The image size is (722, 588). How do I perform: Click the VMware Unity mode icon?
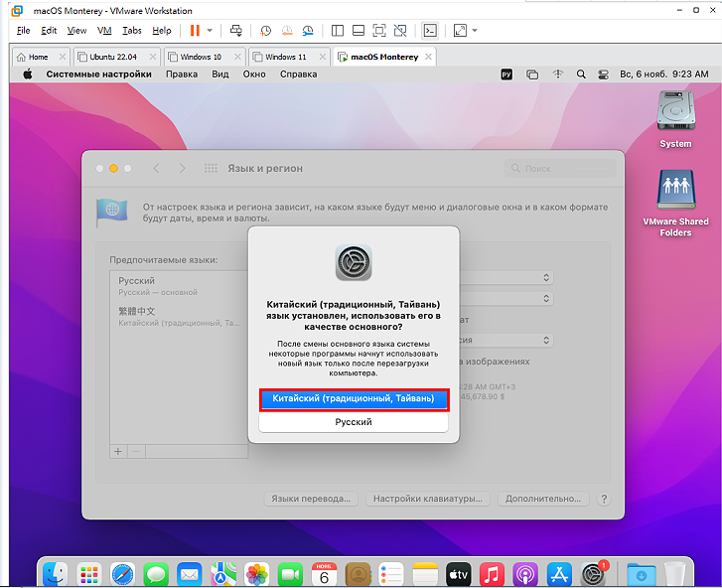point(400,31)
